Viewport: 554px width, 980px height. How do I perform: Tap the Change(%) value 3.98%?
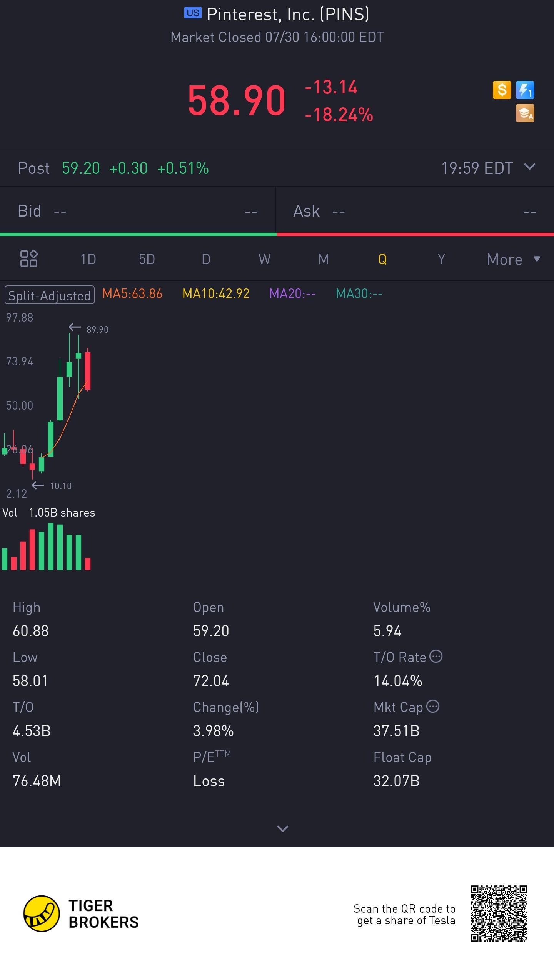(213, 731)
